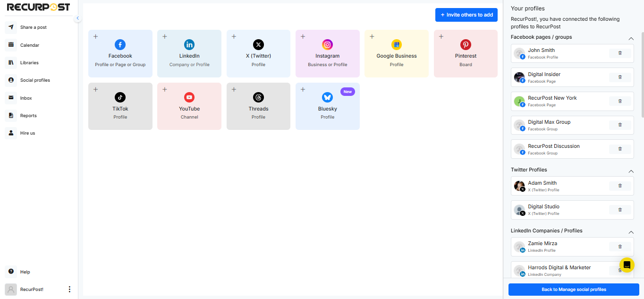Open Calendar menu item
Image resolution: width=644 pixels, height=299 pixels.
click(30, 45)
